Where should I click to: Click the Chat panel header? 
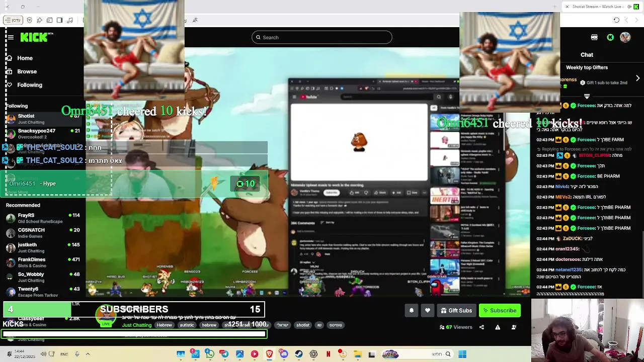[587, 55]
